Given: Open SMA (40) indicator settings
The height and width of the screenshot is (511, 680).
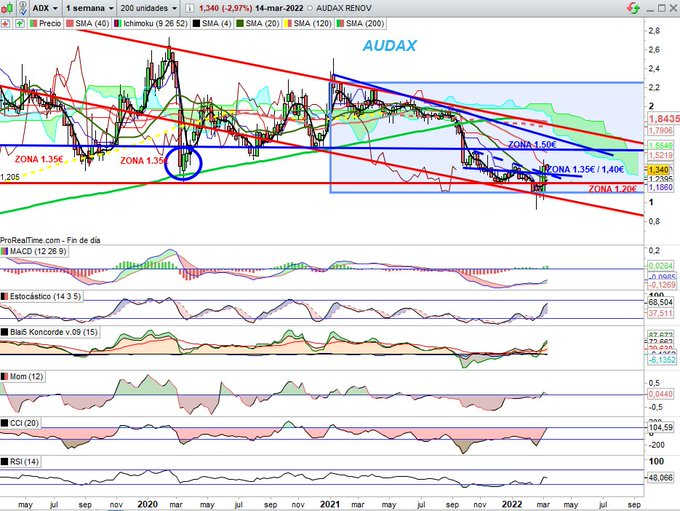Looking at the screenshot, I should (88, 23).
